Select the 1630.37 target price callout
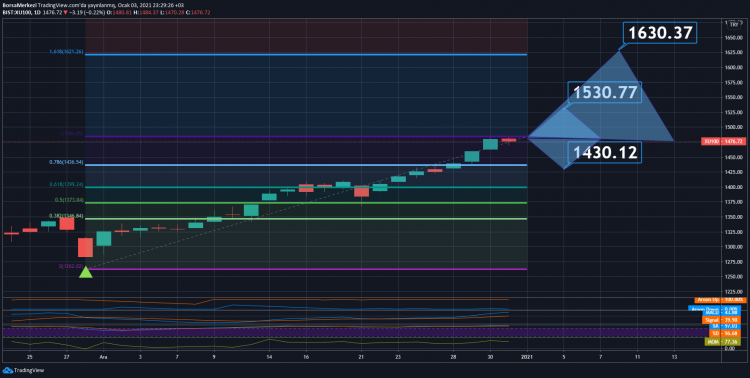 tap(660, 33)
